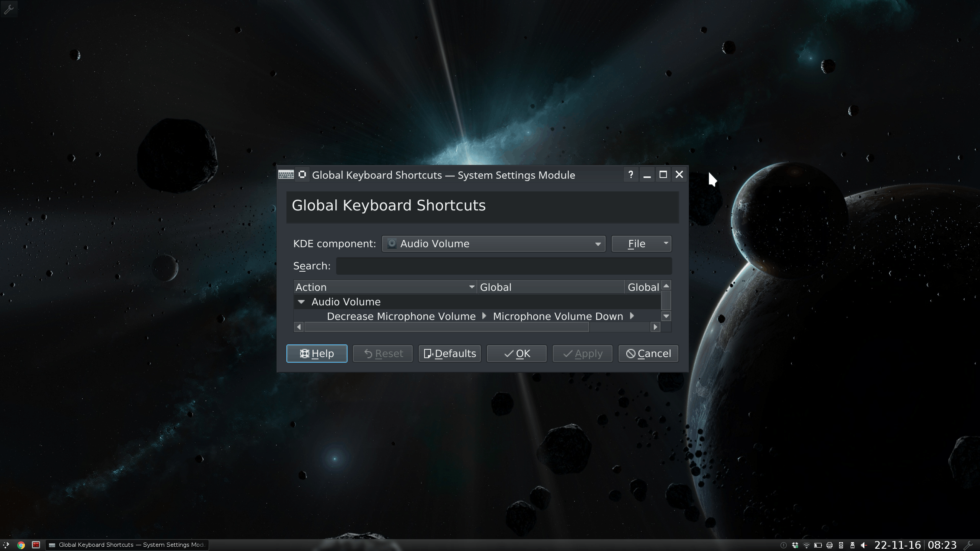980x551 pixels.
Task: Click the horizontal scrollbar right arrow
Action: coord(655,327)
